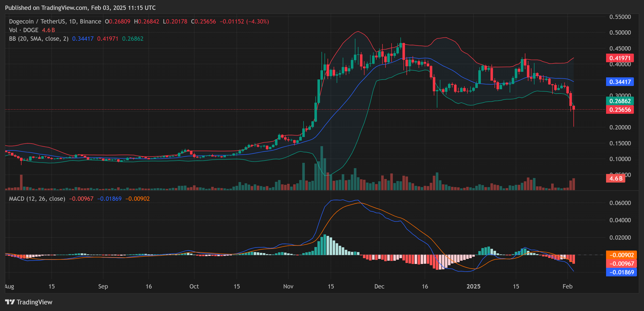Screen dimensions: 644x311
Task: Select the red upper Bollinger Band price label 0.41971
Action: click(x=620, y=58)
